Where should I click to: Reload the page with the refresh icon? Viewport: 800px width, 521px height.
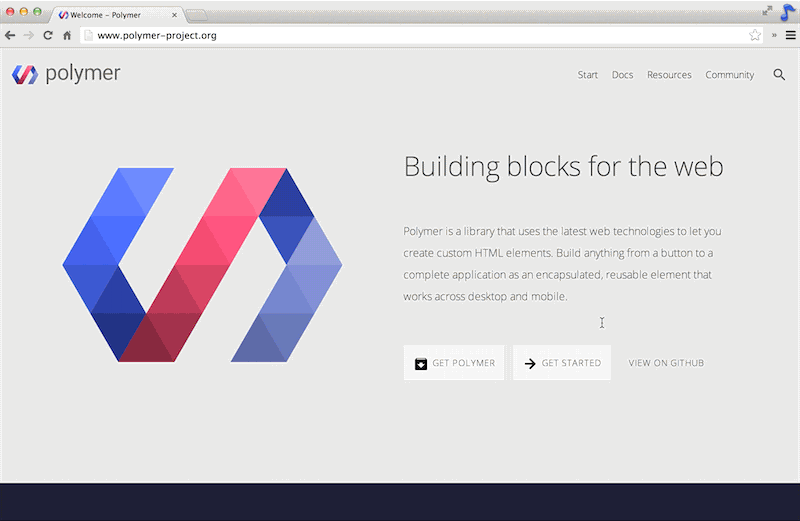(x=48, y=35)
